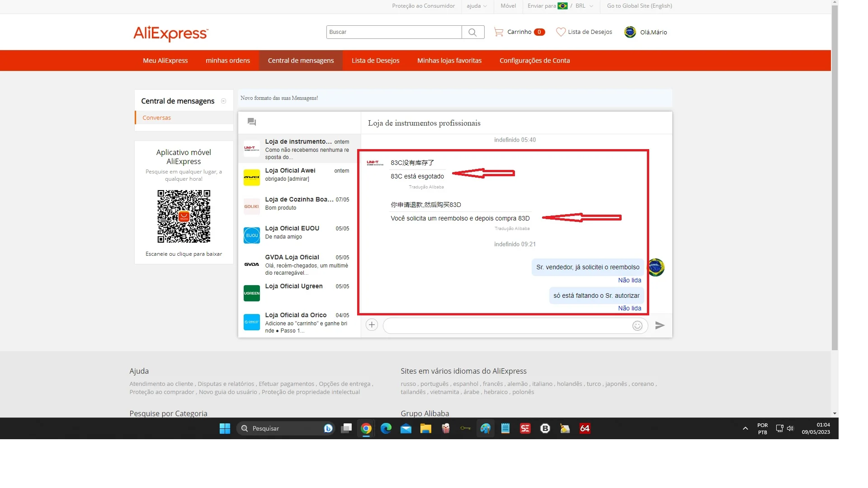Viewport: 868px width, 488px height.
Task: Expand the ajuda dropdown
Action: [476, 6]
